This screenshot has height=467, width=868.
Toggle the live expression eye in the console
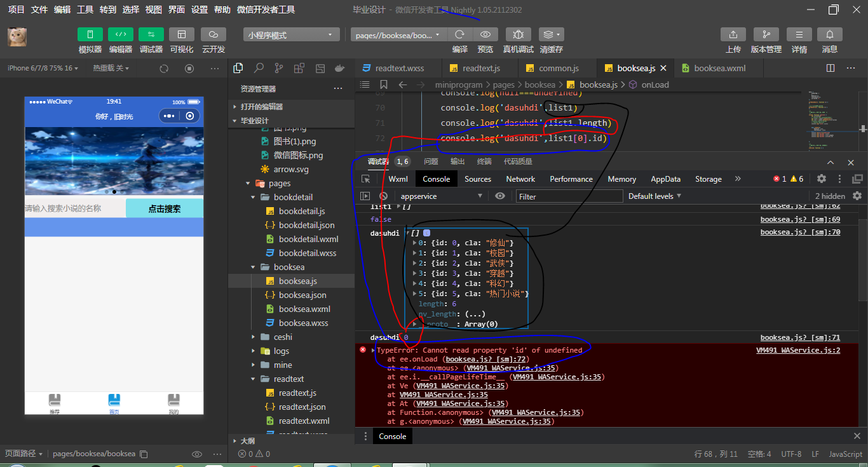coord(500,196)
